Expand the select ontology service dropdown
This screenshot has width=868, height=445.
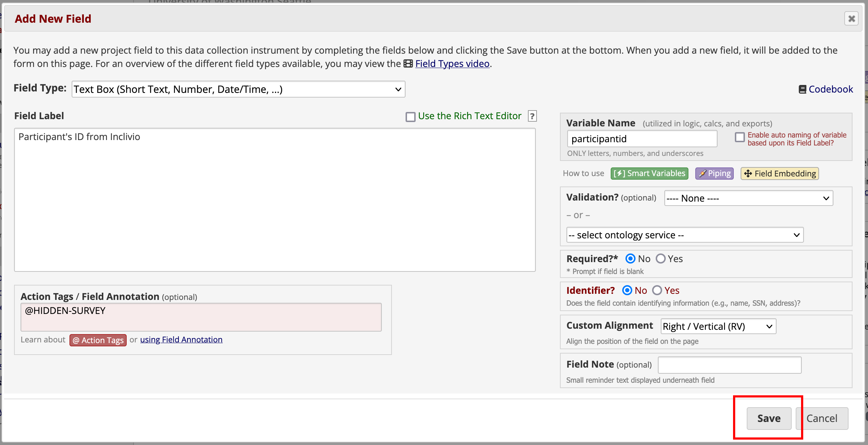pyautogui.click(x=684, y=235)
